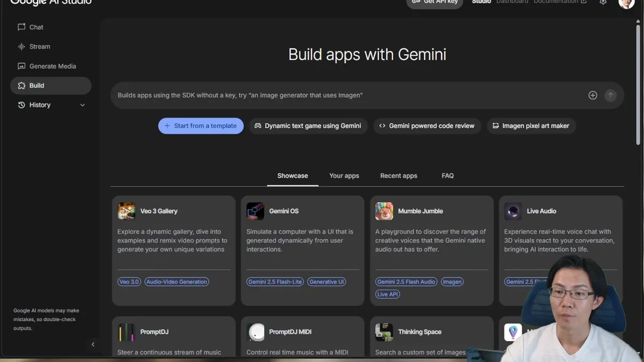The image size is (644, 362).
Task: Click the map pin app icon
Action: 513,332
